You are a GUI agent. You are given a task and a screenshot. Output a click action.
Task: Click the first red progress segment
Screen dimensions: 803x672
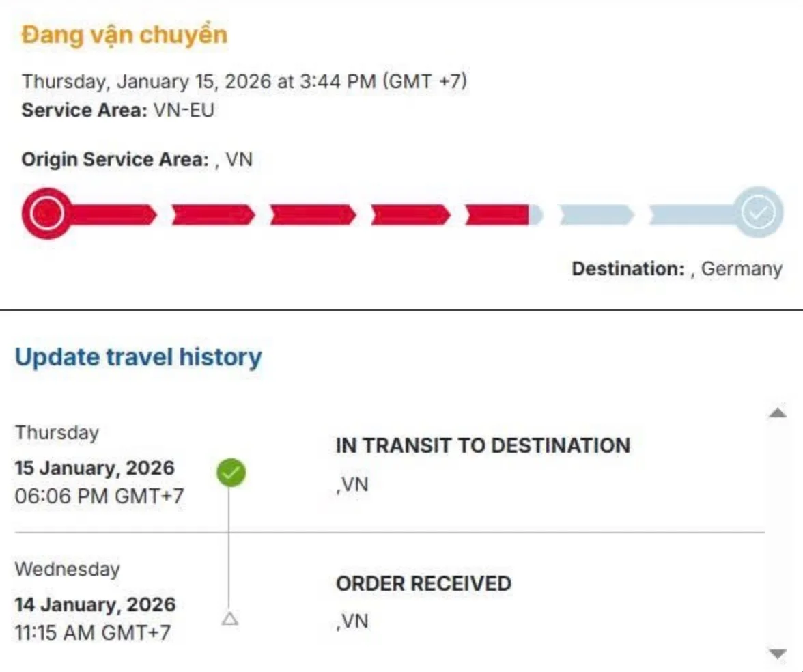(x=113, y=214)
